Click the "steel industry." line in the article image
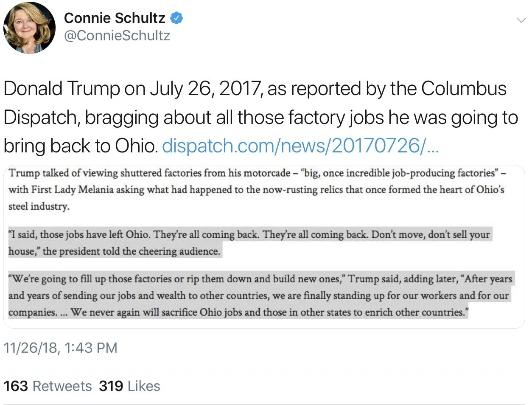The height and width of the screenshot is (405, 532). tap(39, 207)
